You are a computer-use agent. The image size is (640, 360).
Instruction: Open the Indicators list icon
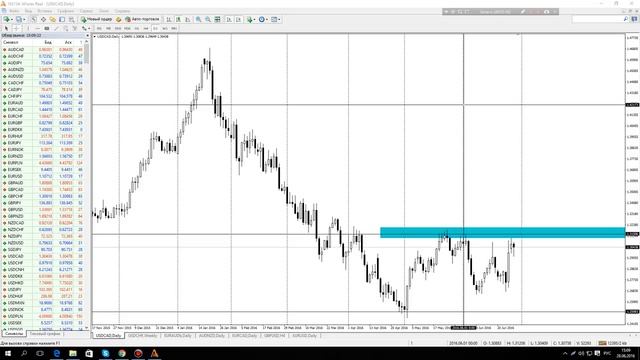(249, 19)
